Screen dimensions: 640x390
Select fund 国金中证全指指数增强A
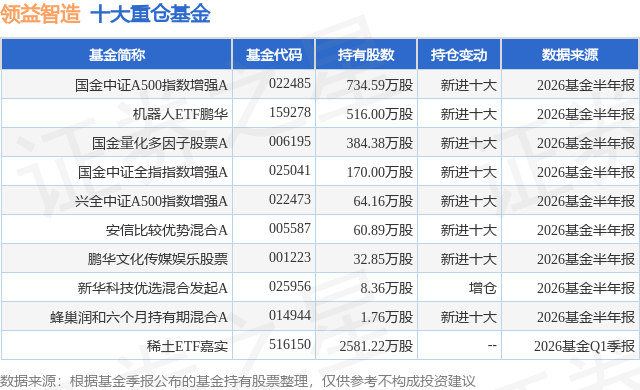[153, 172]
